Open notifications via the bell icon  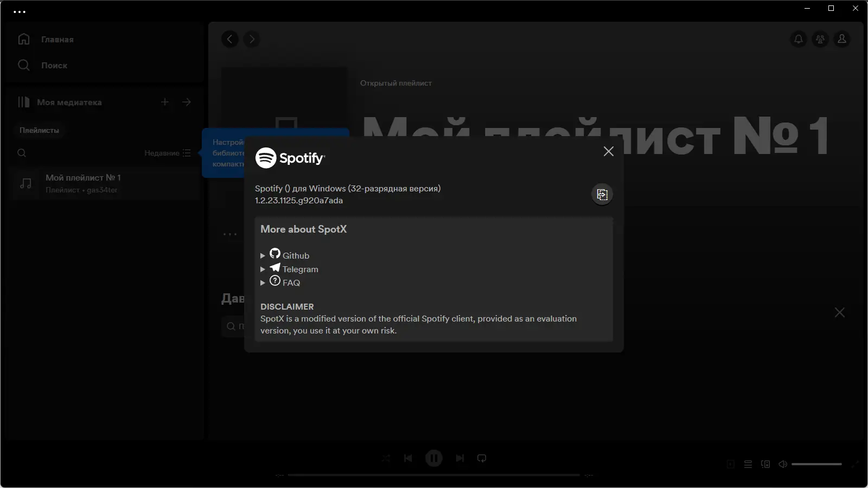click(x=798, y=39)
